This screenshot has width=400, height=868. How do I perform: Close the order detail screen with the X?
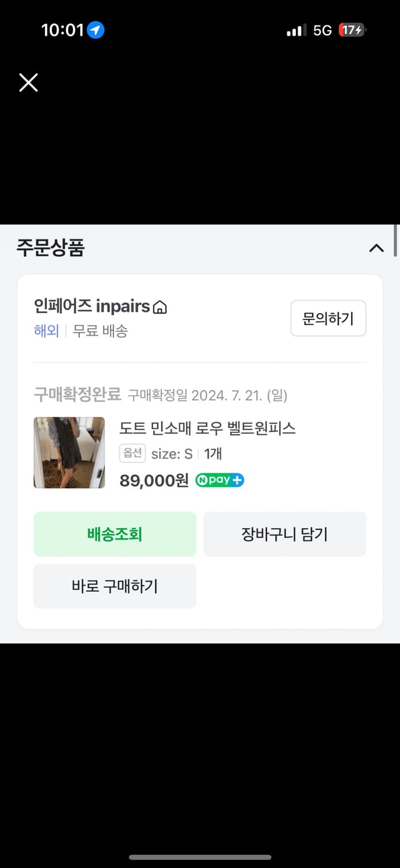tap(28, 82)
